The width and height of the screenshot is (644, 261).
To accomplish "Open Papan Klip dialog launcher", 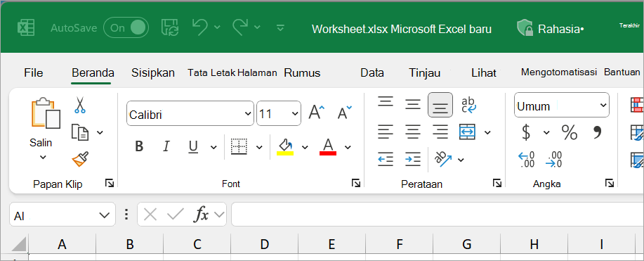I will (x=110, y=183).
